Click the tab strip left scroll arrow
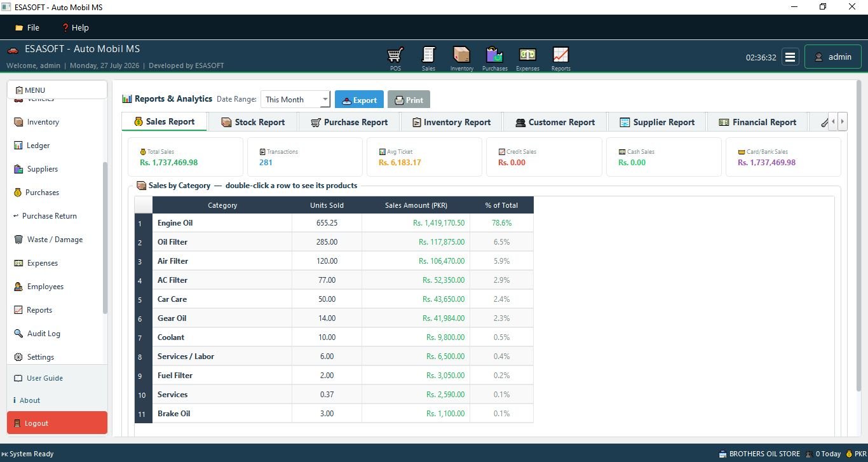Viewport: 868px width, 462px height. [833, 121]
